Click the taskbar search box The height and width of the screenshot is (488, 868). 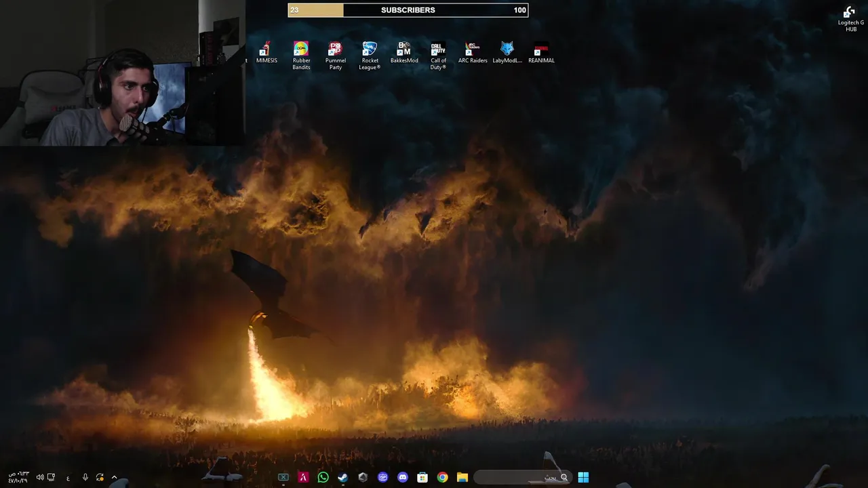coord(522,477)
